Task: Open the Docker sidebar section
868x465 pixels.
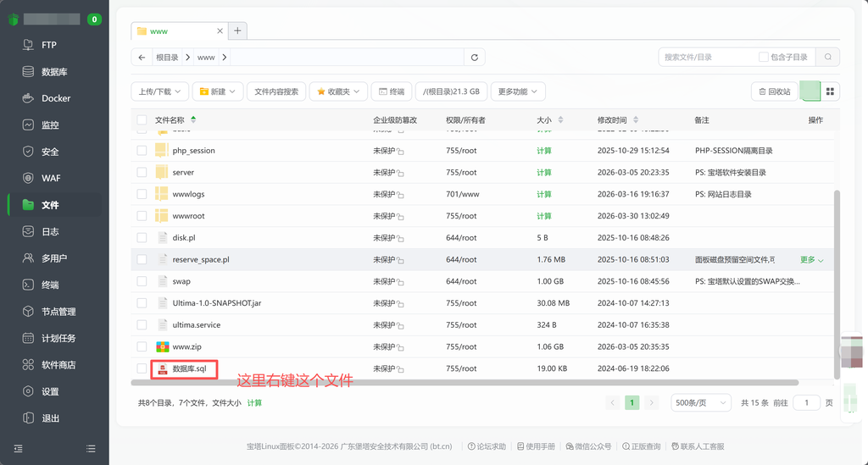Action: click(56, 98)
